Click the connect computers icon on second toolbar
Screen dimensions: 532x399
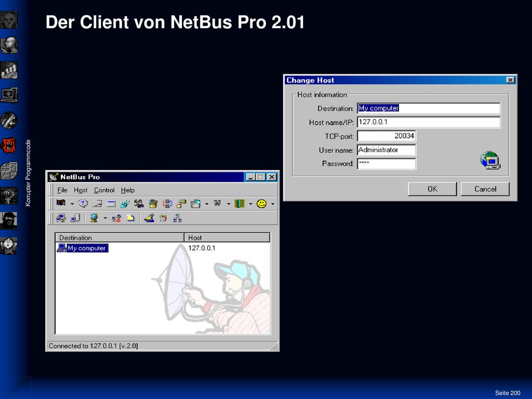click(x=61, y=218)
